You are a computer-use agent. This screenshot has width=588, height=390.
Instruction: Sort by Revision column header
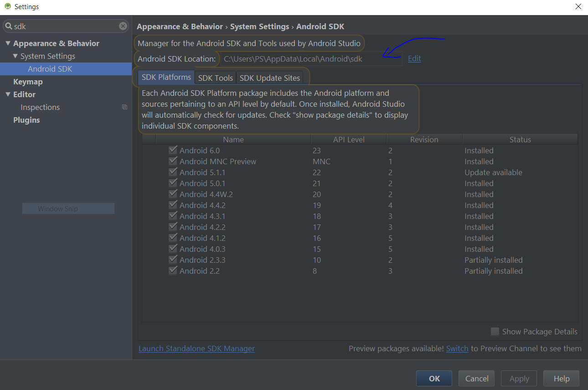tap(424, 140)
